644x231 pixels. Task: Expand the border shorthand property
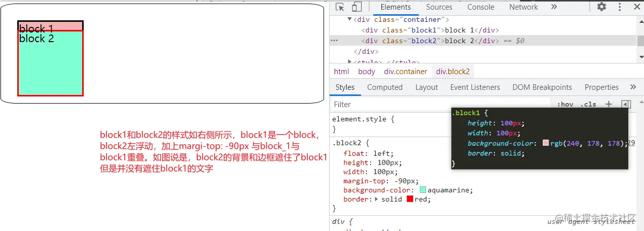click(x=377, y=199)
